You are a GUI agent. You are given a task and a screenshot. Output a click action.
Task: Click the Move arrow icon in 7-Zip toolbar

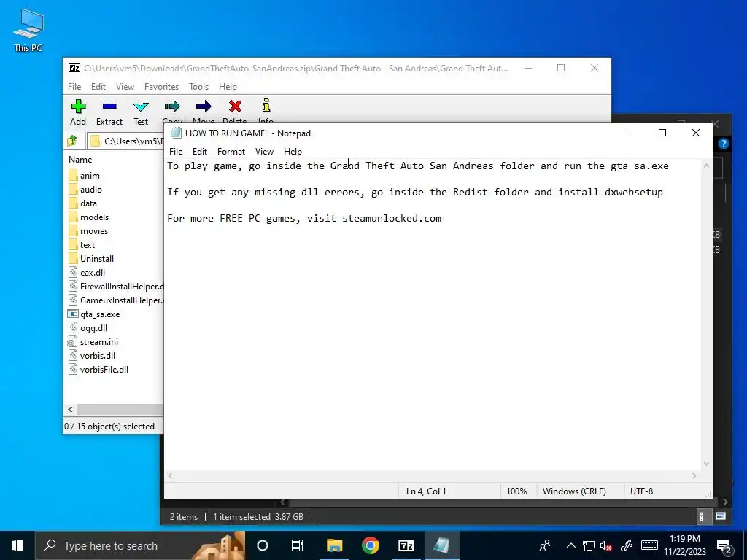(204, 106)
